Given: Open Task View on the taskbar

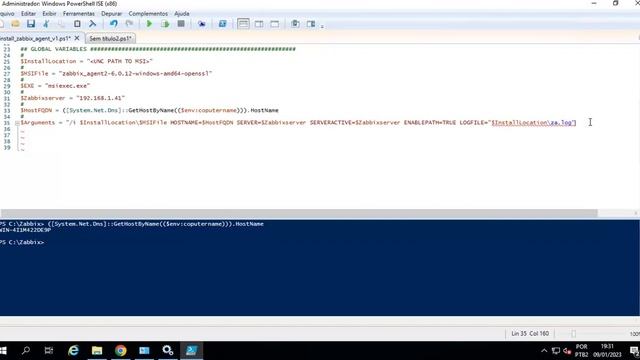Looking at the screenshot, I should point(49,351).
